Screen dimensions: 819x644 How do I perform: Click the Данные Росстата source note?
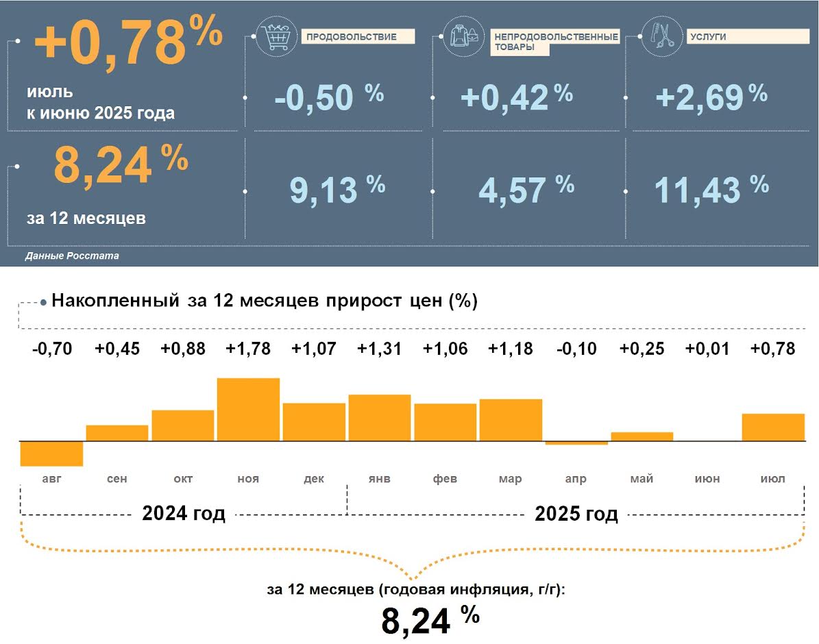point(72,256)
